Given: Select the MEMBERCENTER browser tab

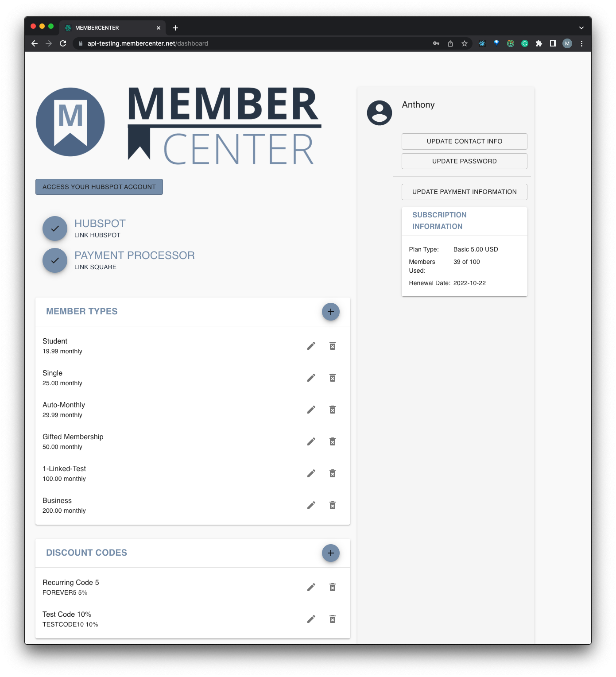Looking at the screenshot, I should pyautogui.click(x=106, y=27).
